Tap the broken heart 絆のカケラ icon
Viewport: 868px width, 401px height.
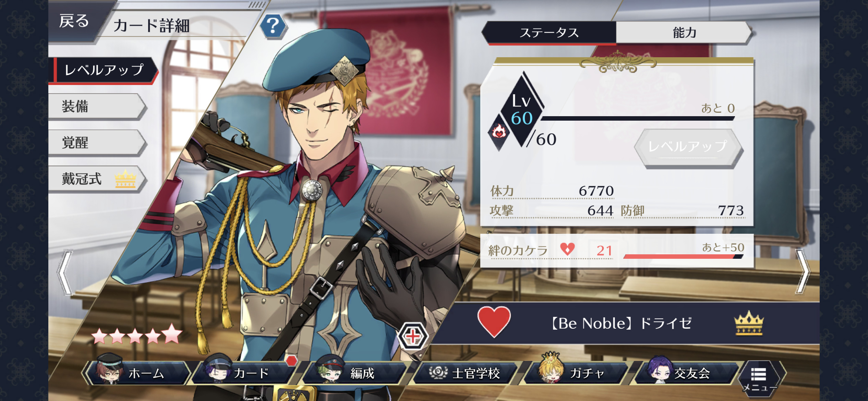(567, 249)
